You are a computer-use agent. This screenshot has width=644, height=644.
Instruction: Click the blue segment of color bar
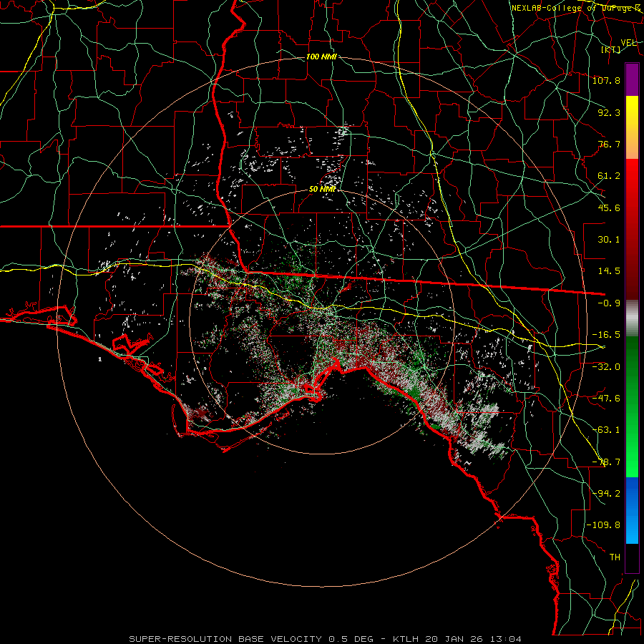[632, 510]
